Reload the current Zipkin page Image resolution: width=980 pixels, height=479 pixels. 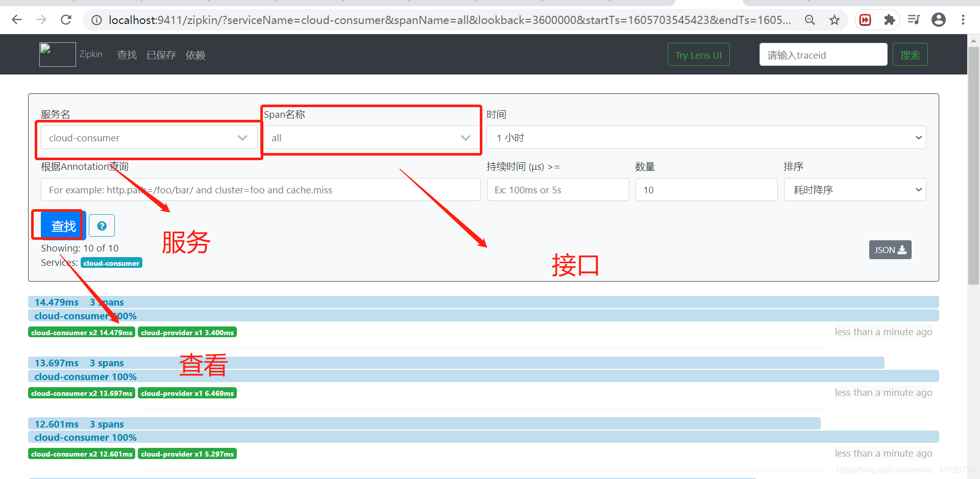click(x=66, y=20)
